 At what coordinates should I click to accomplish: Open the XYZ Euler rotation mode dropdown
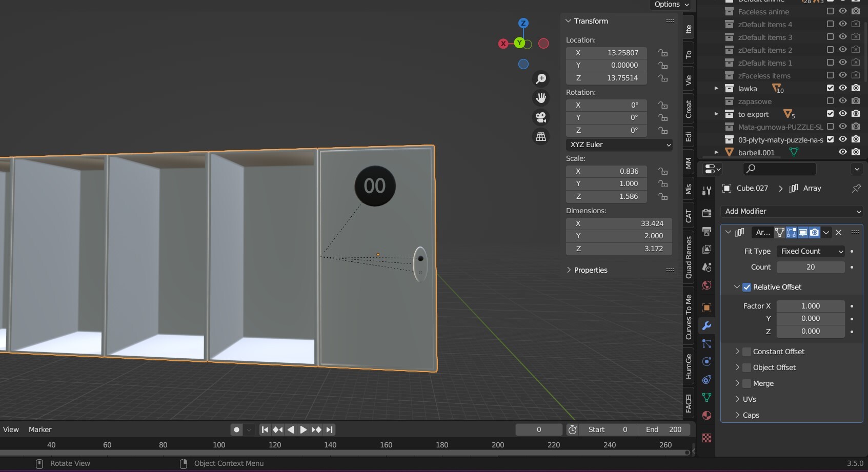(x=619, y=145)
